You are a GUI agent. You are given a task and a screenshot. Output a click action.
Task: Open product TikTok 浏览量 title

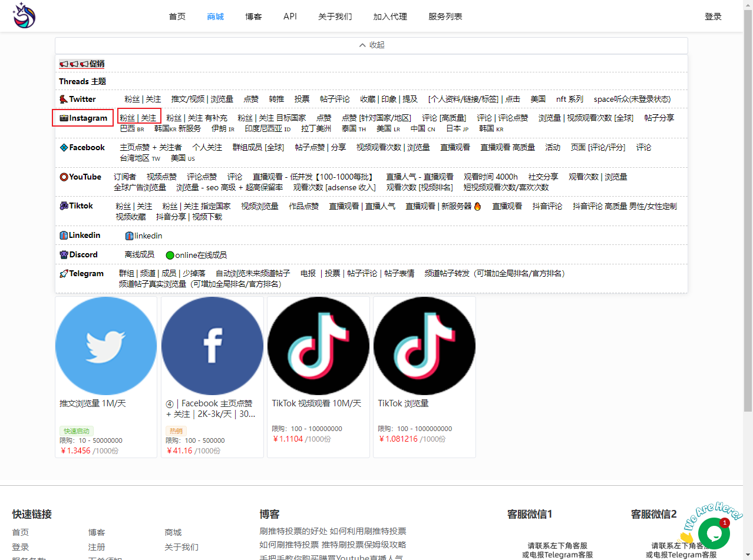404,403
